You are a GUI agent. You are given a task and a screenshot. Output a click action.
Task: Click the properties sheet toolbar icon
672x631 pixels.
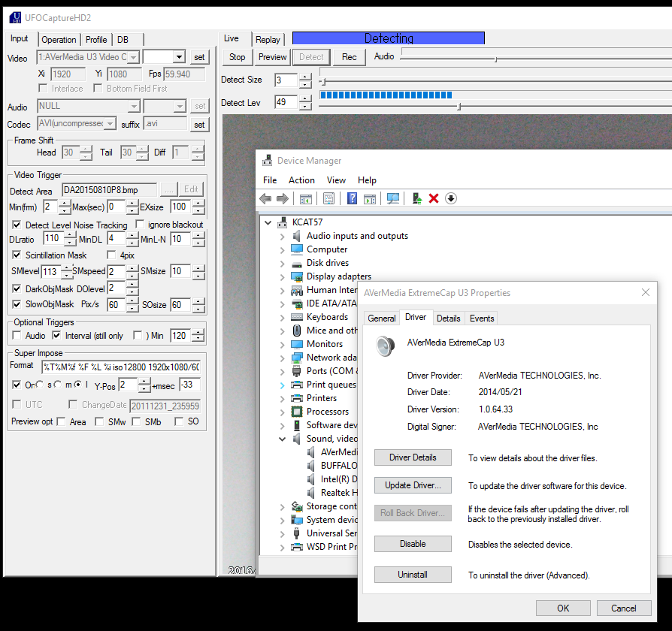(328, 198)
